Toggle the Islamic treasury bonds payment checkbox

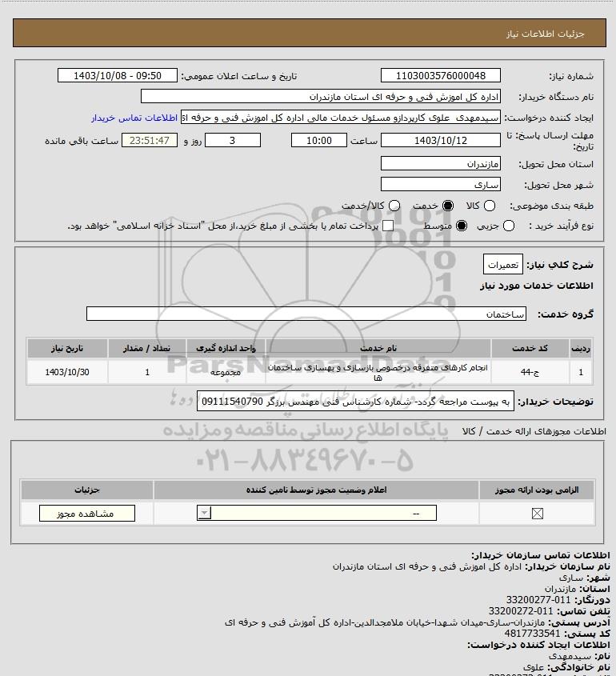(388, 226)
